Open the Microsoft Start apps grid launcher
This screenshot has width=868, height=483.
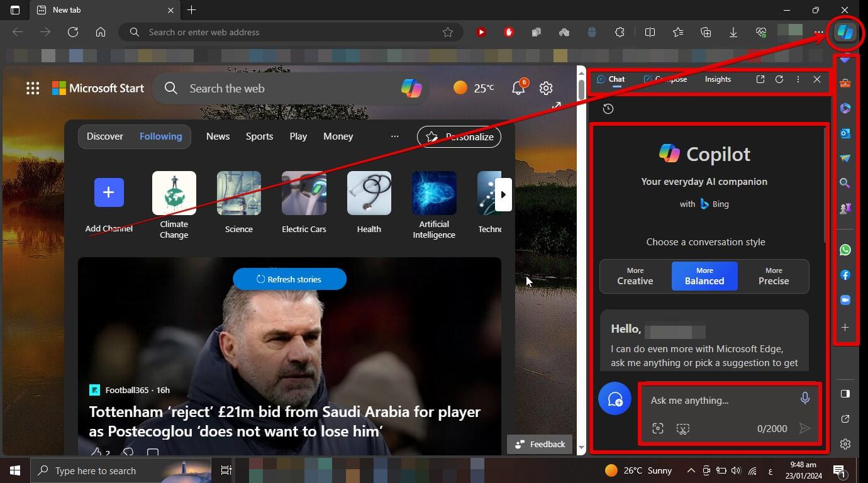pos(33,88)
